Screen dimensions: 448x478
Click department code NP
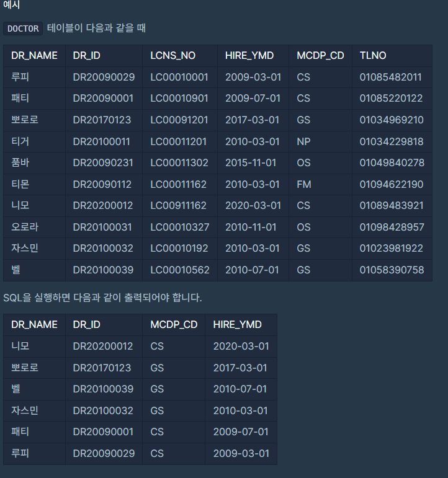pyautogui.click(x=303, y=141)
